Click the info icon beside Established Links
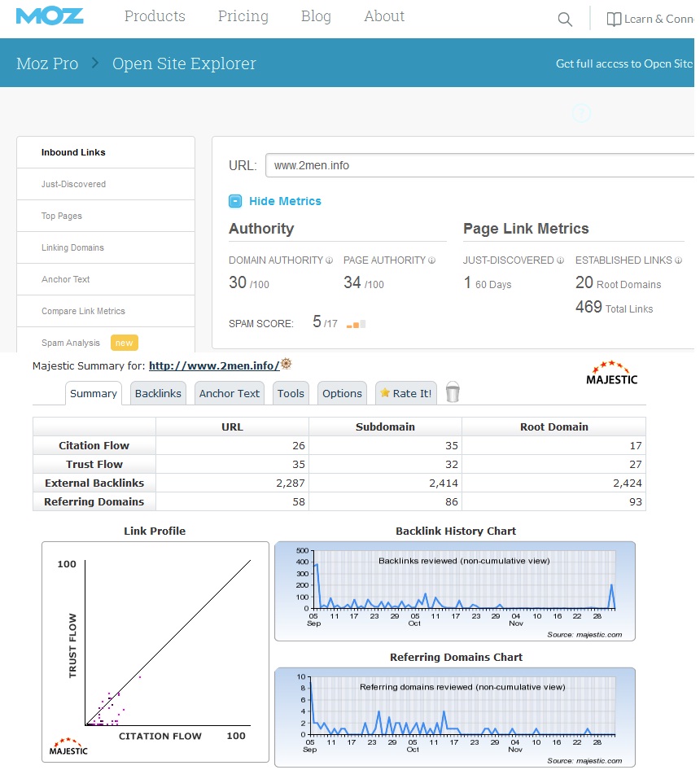This screenshot has width=700, height=783. (x=679, y=260)
